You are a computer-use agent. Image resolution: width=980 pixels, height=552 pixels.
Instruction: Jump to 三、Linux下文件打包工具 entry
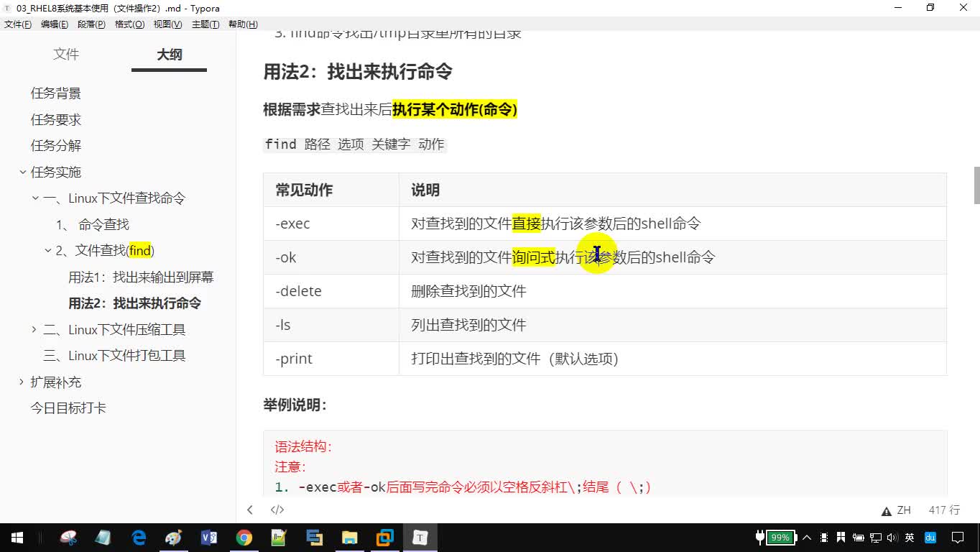114,356
